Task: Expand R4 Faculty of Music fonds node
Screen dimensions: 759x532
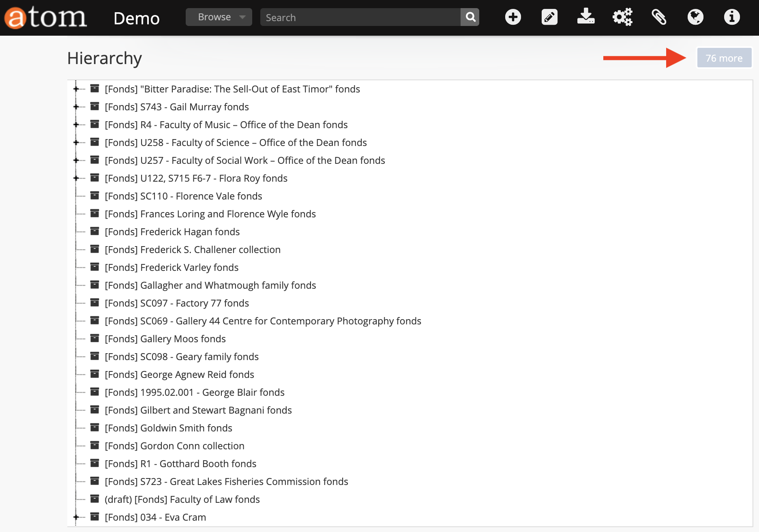Action: coord(76,124)
